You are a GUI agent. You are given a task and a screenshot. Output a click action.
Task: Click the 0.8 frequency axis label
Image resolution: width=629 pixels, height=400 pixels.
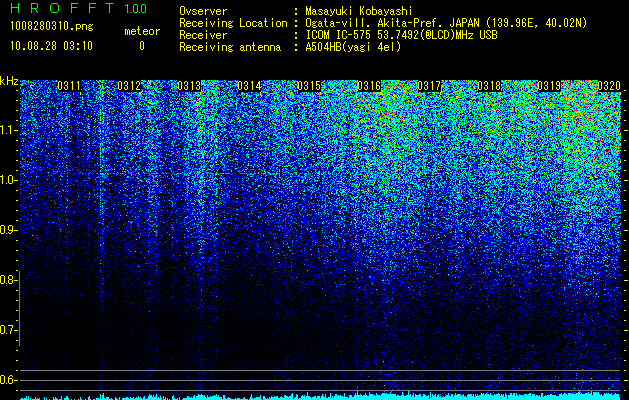pyautogui.click(x=7, y=280)
